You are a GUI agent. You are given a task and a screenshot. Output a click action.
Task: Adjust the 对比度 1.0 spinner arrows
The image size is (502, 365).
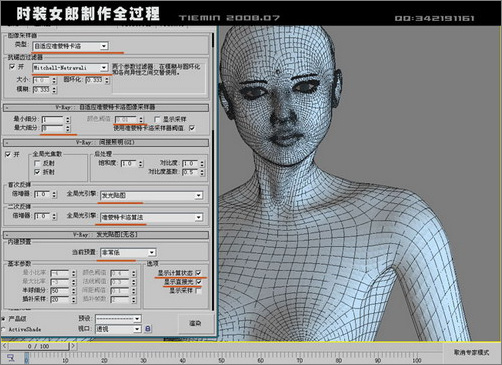202,164
